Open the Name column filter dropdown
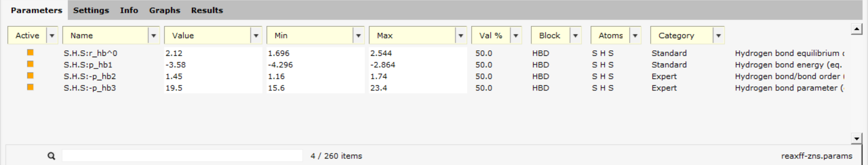This screenshot has height=165, width=868. (x=154, y=35)
